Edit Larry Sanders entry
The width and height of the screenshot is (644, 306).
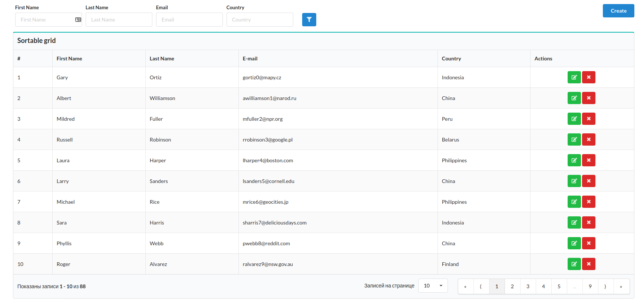(x=574, y=181)
